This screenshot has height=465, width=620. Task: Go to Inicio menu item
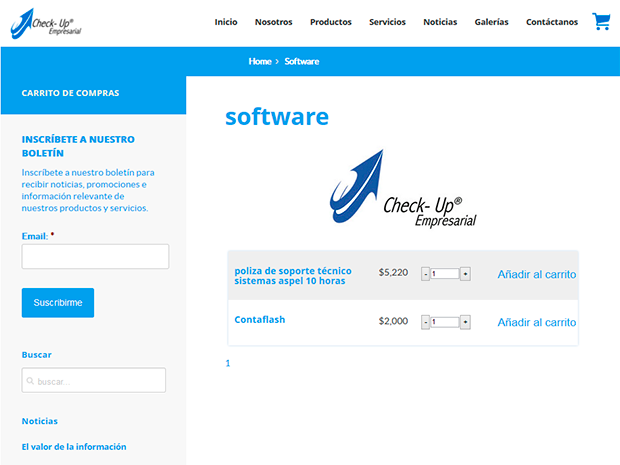[226, 22]
